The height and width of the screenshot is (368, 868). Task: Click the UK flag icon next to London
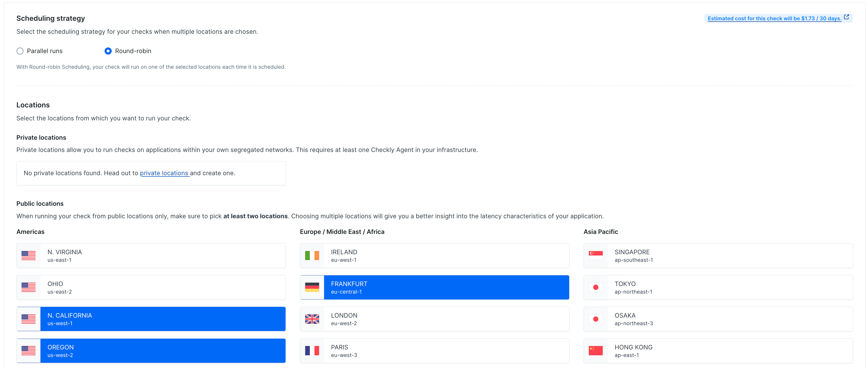[312, 319]
